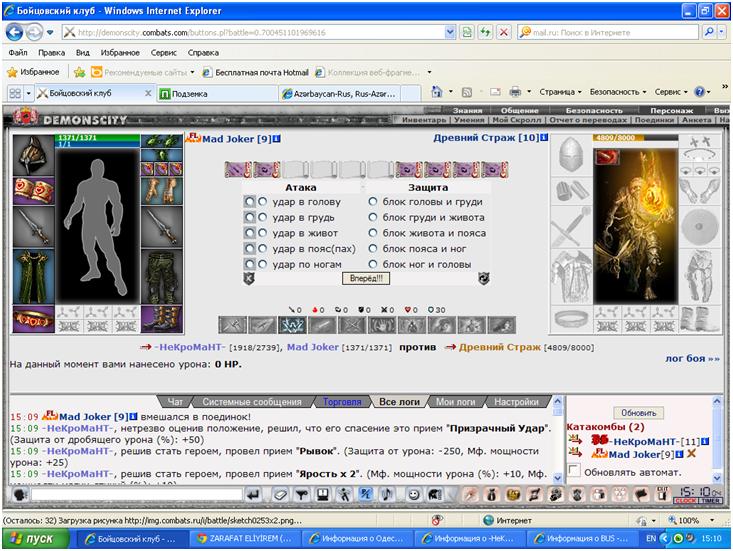The width and height of the screenshot is (733, 551).
Task: Select attack radio 'удар в живот'
Action: [263, 233]
